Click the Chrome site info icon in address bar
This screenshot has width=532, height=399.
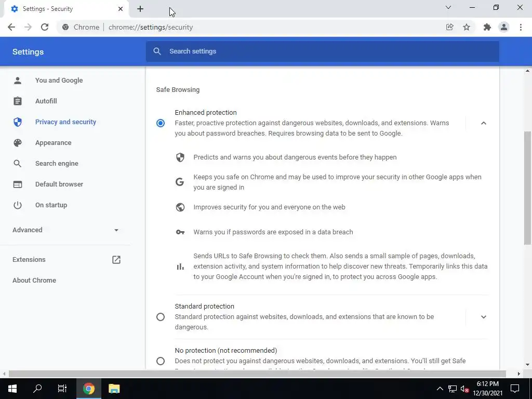pos(65,27)
